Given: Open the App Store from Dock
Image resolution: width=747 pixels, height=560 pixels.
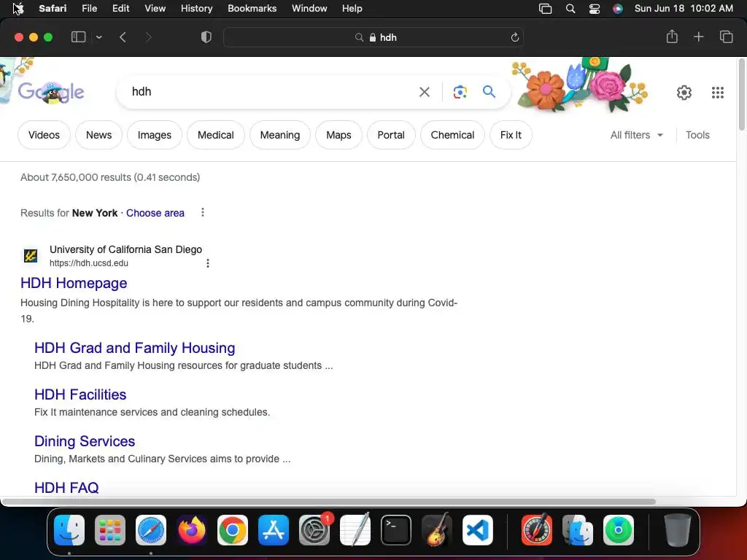Looking at the screenshot, I should [x=274, y=530].
